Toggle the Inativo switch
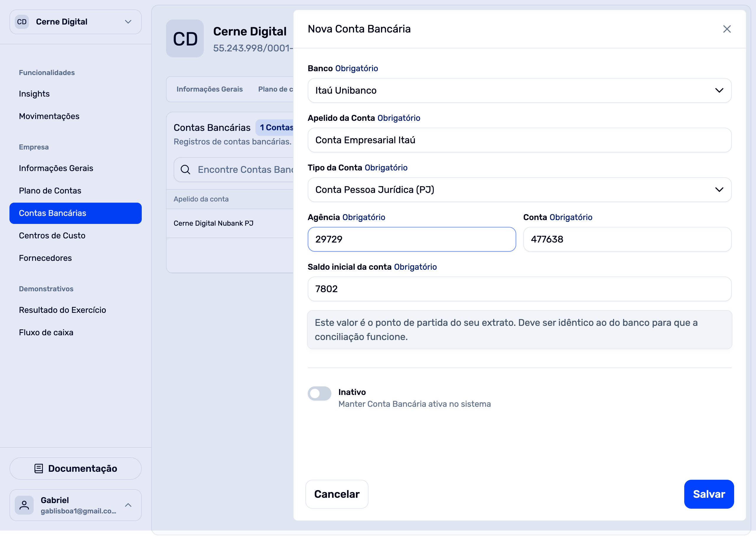The image size is (756, 540). (x=319, y=394)
